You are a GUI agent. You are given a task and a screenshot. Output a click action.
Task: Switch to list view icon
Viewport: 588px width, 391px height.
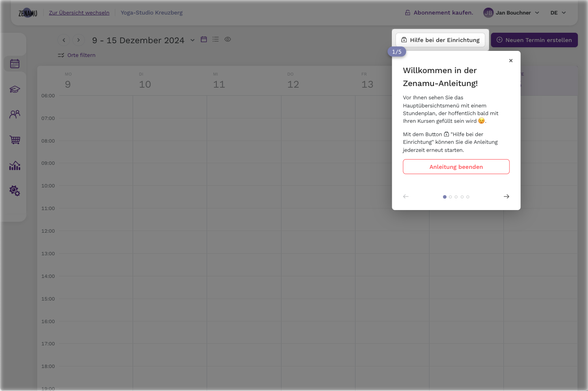click(216, 39)
